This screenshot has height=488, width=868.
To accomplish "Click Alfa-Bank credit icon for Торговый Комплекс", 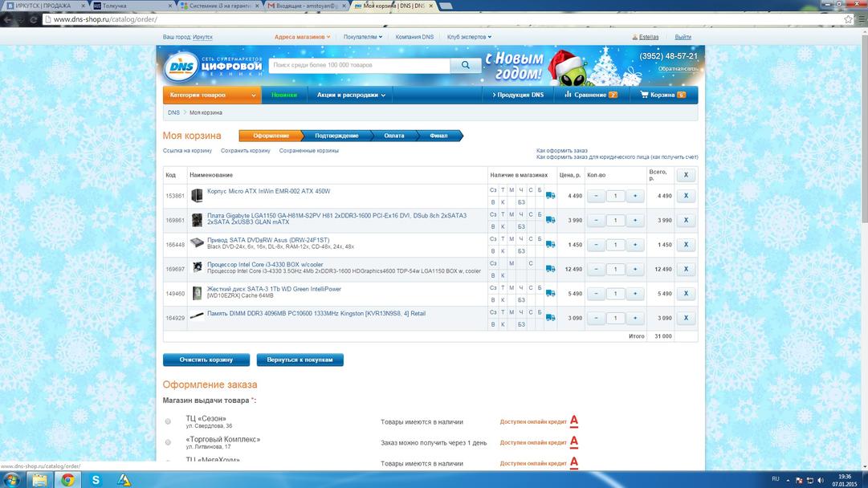I will tap(574, 441).
